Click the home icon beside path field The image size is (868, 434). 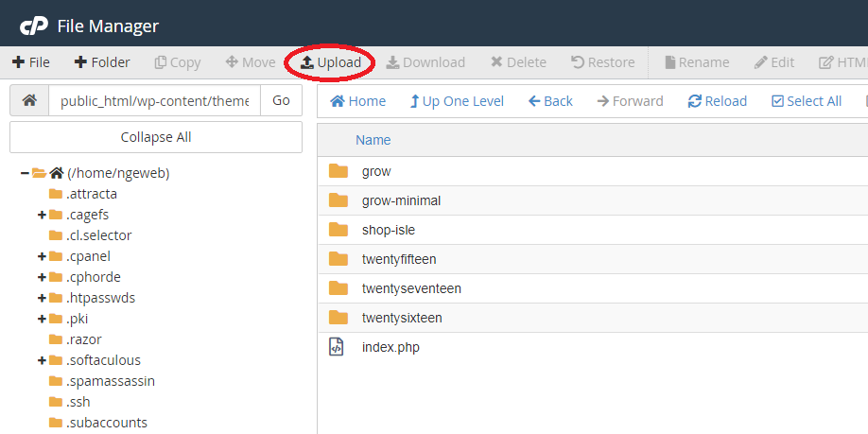coord(30,100)
